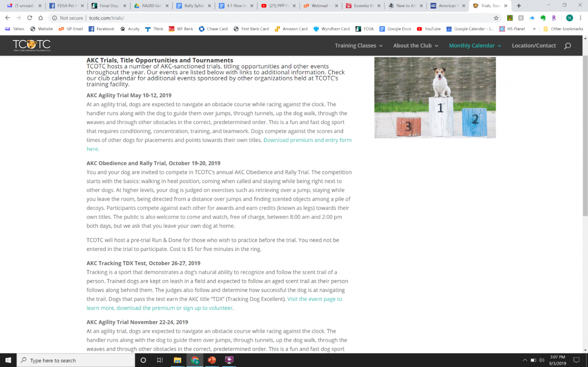This screenshot has height=367, width=588.
Task: Open the Facebook bookmark
Action: [x=102, y=28]
